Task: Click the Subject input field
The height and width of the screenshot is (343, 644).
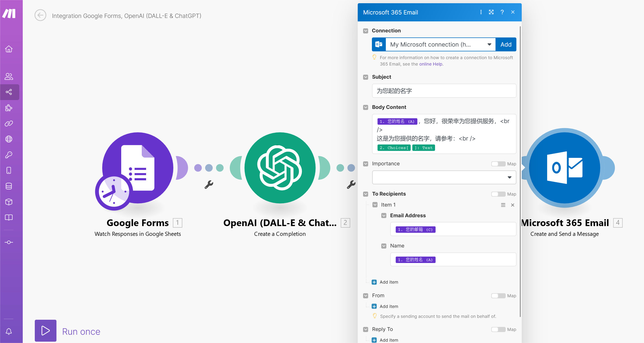Action: tap(444, 91)
